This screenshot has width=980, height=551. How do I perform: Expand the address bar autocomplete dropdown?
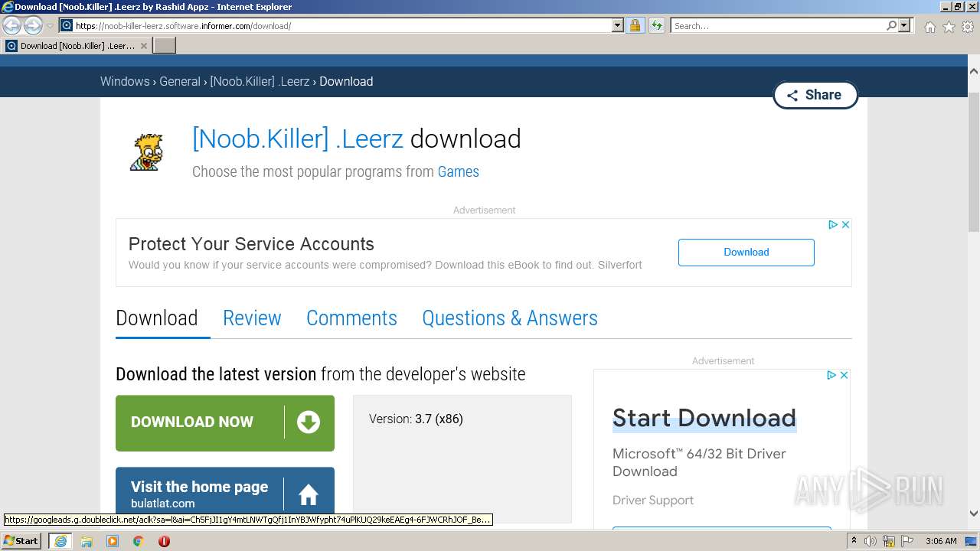[618, 25]
